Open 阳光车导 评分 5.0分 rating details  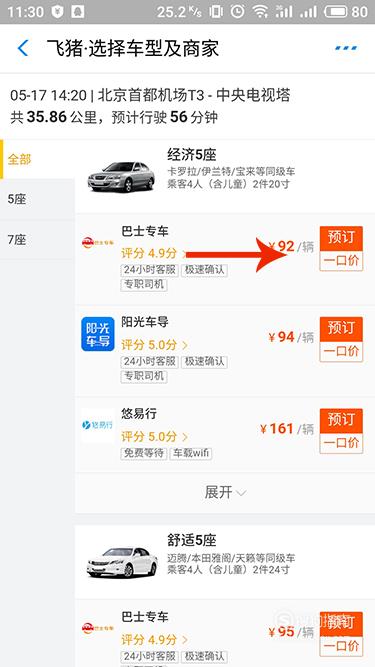[154, 345]
